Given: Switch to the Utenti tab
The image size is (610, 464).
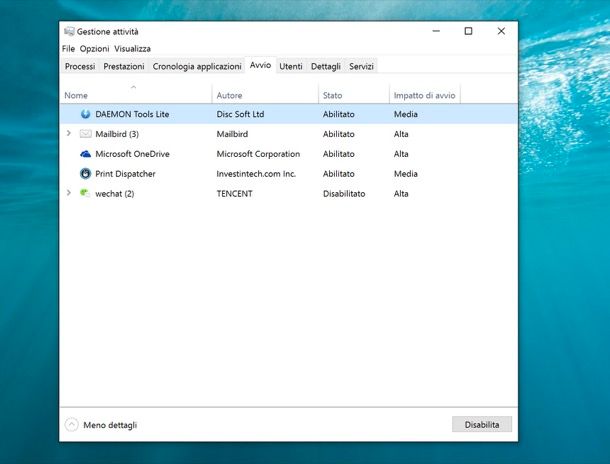Looking at the screenshot, I should (291, 67).
